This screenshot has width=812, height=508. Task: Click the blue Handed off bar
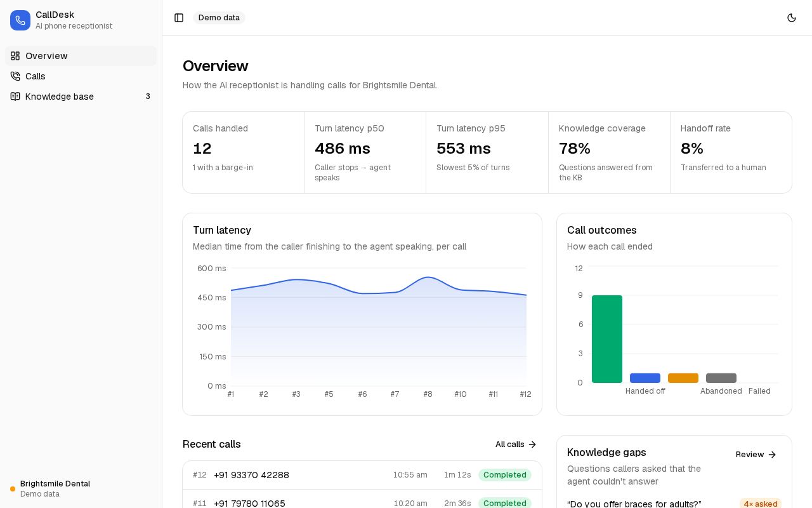tap(645, 378)
